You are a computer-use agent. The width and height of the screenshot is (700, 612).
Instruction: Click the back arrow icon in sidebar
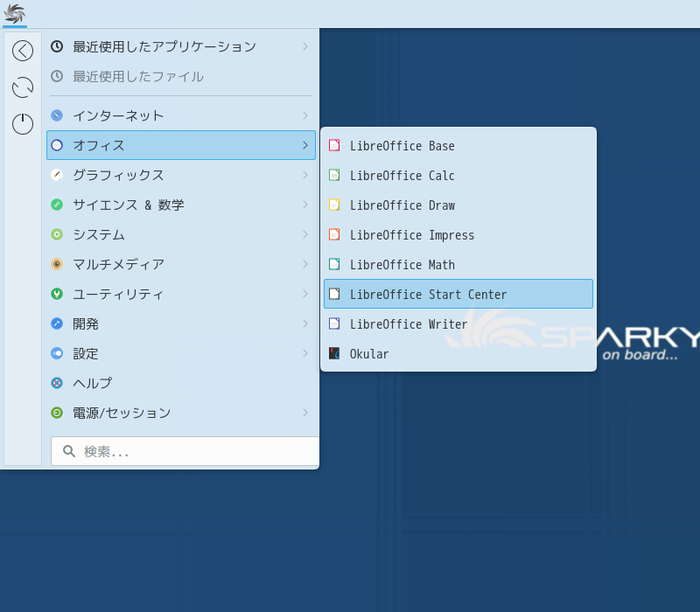point(23,51)
